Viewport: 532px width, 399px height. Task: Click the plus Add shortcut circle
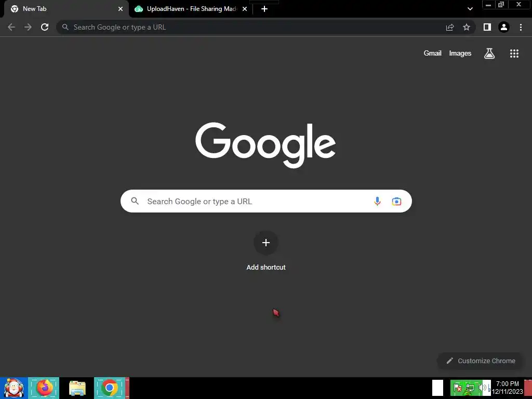click(266, 243)
